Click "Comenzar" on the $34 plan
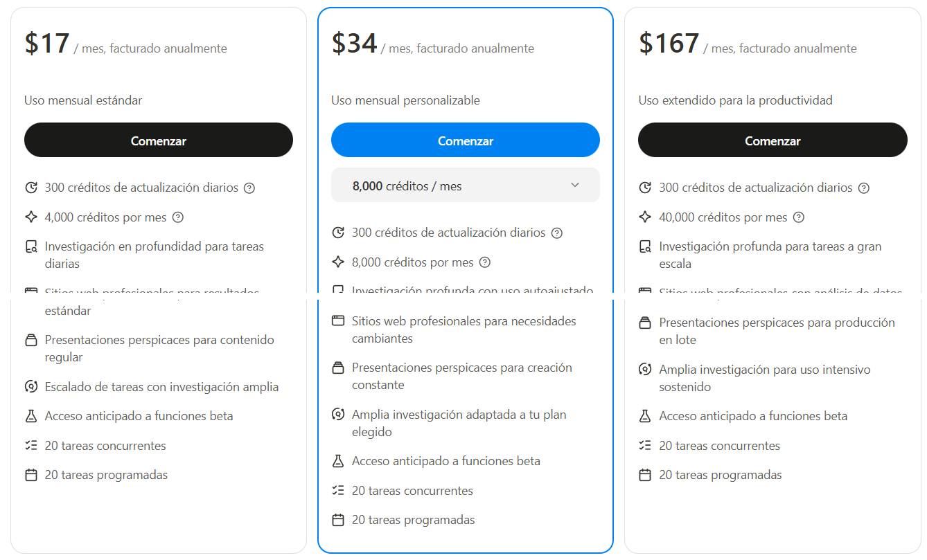The height and width of the screenshot is (560, 927). click(x=465, y=140)
